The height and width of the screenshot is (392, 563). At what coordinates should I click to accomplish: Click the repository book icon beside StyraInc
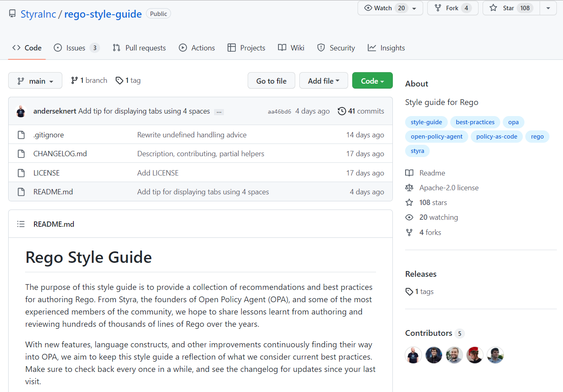(12, 14)
